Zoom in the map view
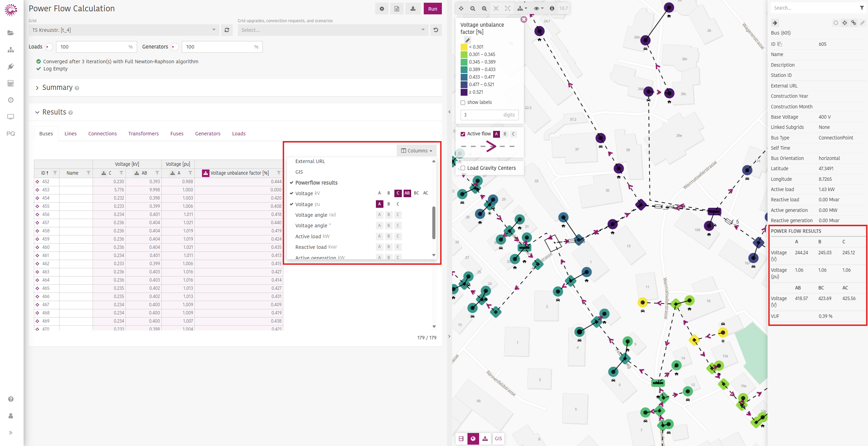 [484, 9]
